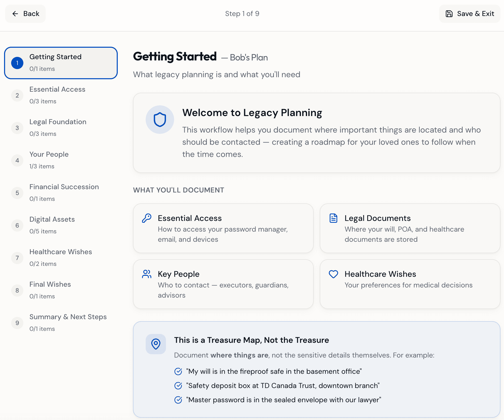This screenshot has height=420, width=504.
Task: Click the map pin icon in Treasure Map tip
Action: click(x=156, y=344)
